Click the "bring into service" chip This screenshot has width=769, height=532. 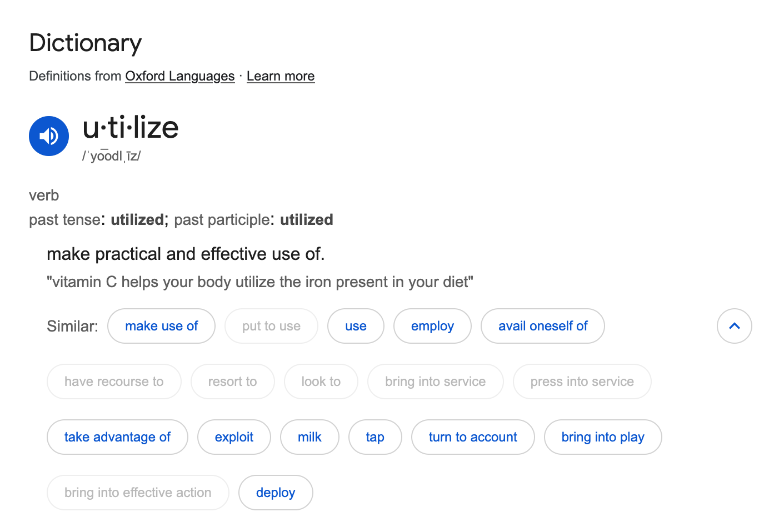[x=435, y=382]
